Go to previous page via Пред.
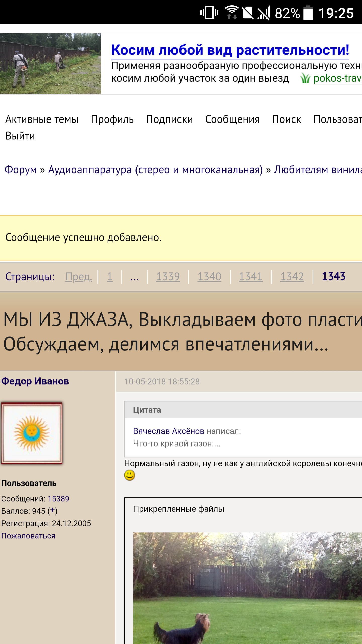This screenshot has height=644, width=362. (79, 277)
